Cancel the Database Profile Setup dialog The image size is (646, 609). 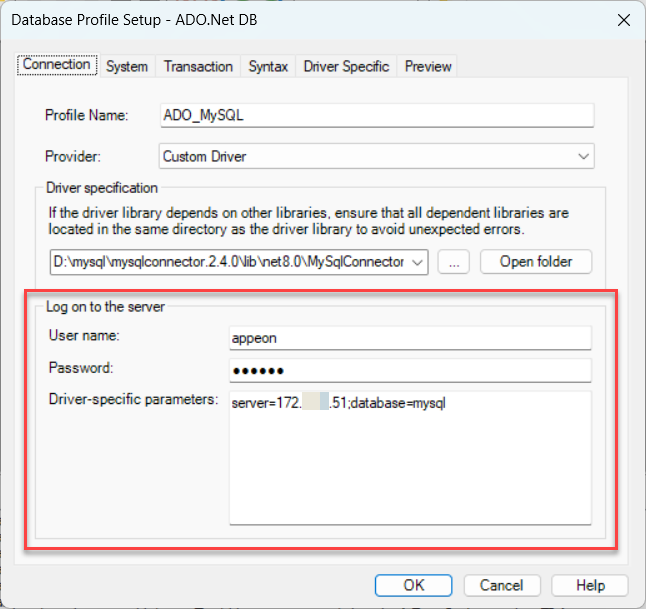501,585
